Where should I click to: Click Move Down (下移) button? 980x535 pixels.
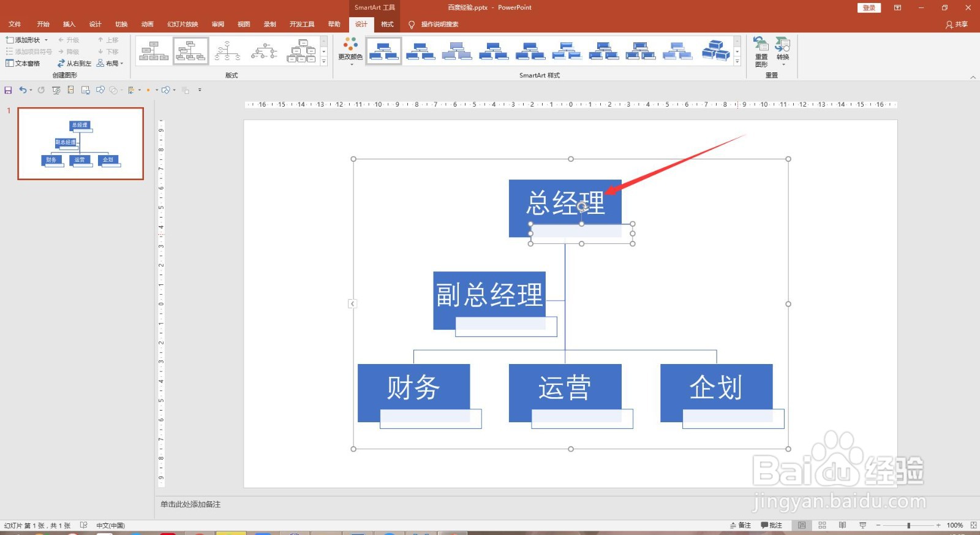[x=108, y=51]
